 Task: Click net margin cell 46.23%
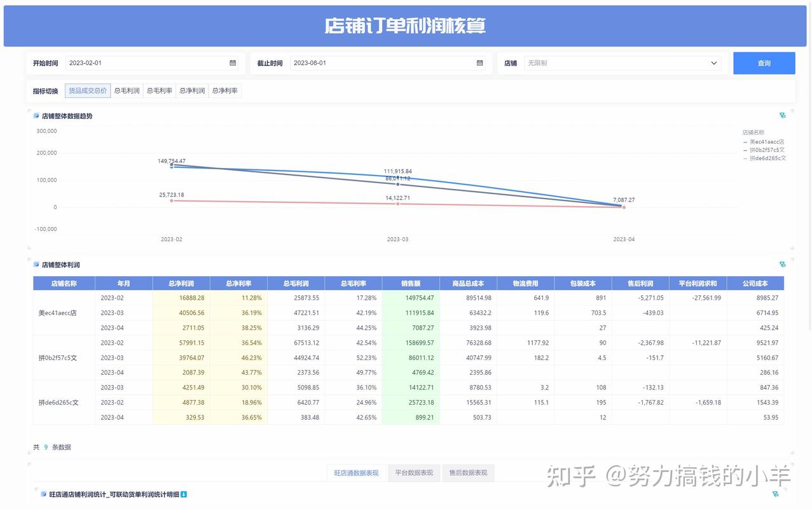click(238, 358)
